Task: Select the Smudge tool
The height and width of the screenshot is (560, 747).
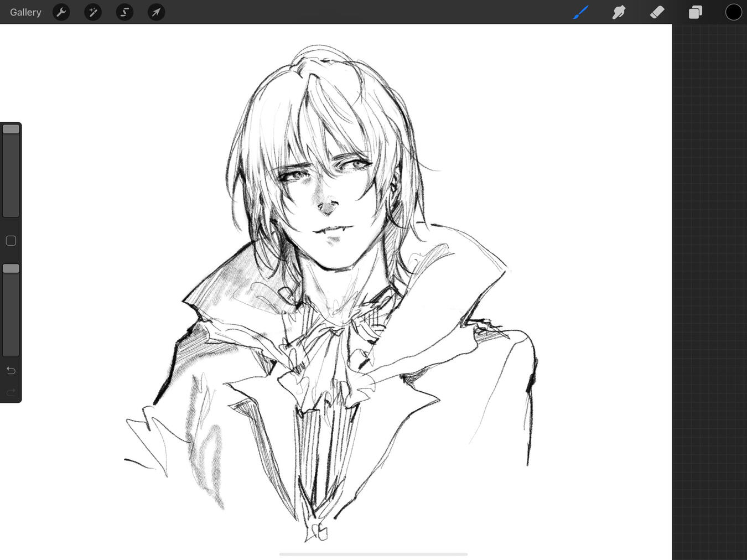Action: pos(619,12)
